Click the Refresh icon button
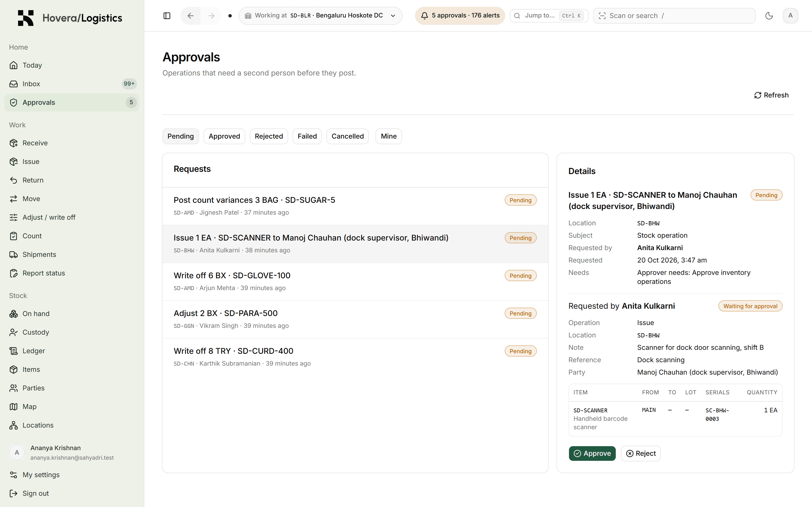812x507 pixels. point(771,95)
